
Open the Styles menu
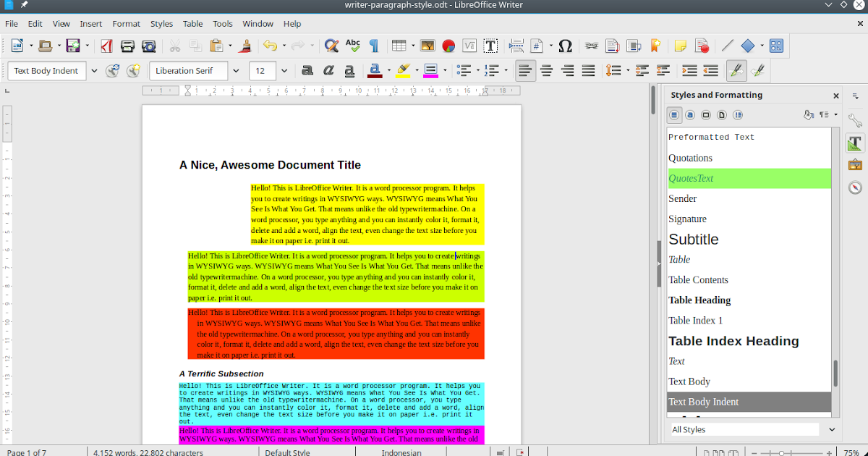coord(161,23)
